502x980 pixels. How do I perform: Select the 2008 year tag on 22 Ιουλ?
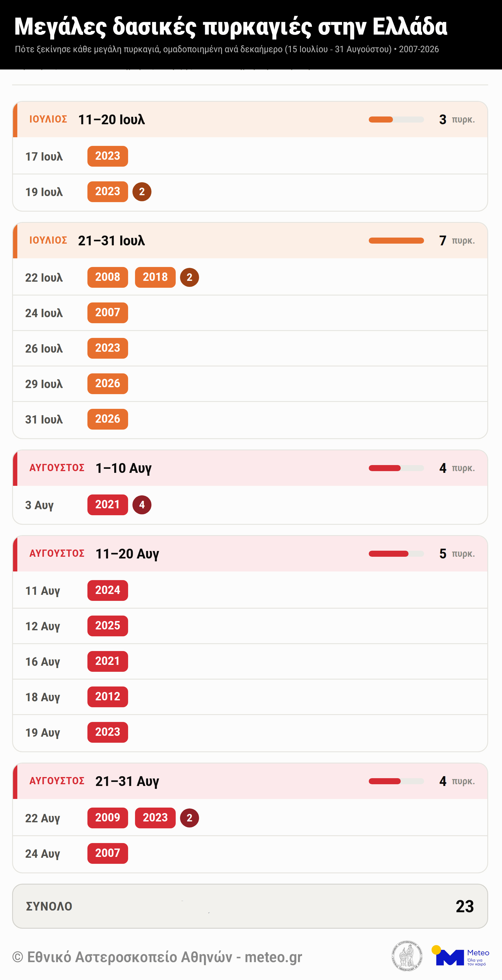click(x=108, y=277)
